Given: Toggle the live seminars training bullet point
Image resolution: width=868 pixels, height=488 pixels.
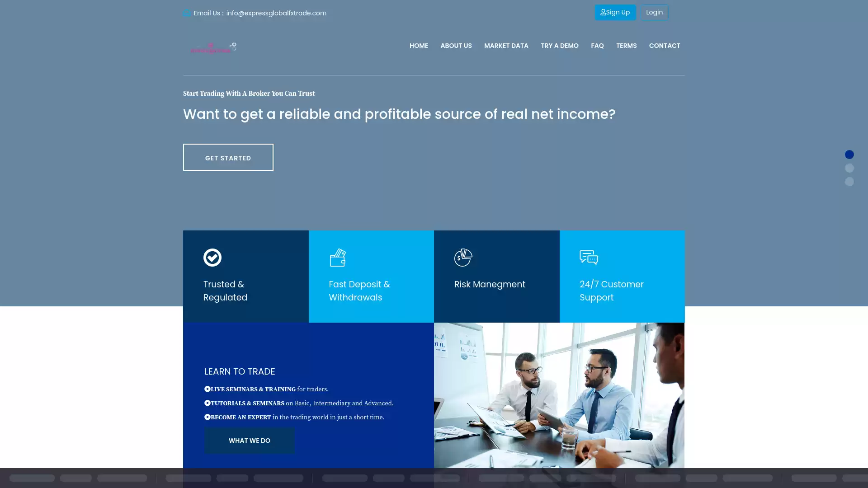Looking at the screenshot, I should point(208,389).
